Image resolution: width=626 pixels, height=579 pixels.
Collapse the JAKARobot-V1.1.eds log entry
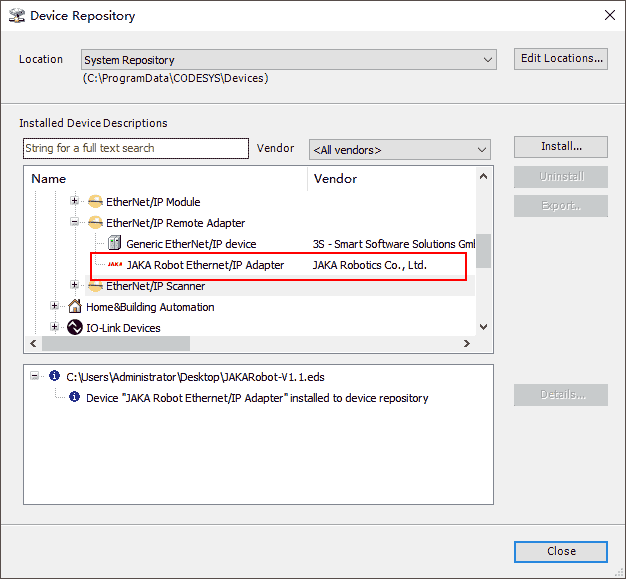tap(35, 377)
